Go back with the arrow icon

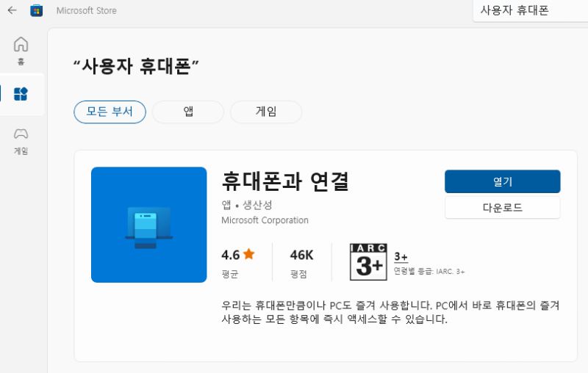tap(12, 10)
